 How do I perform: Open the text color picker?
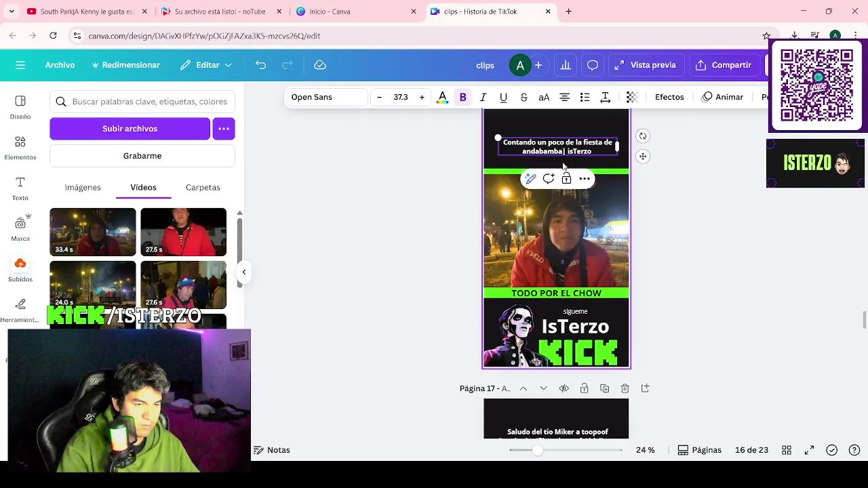pyautogui.click(x=442, y=97)
